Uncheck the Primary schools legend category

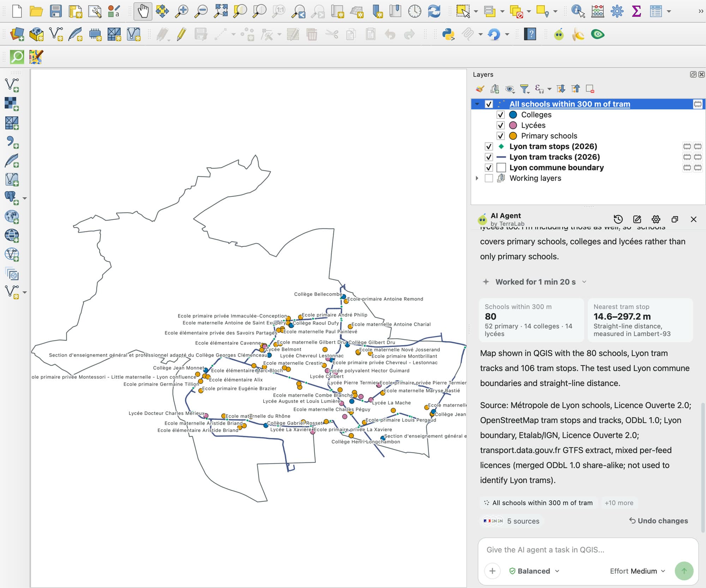(x=501, y=136)
